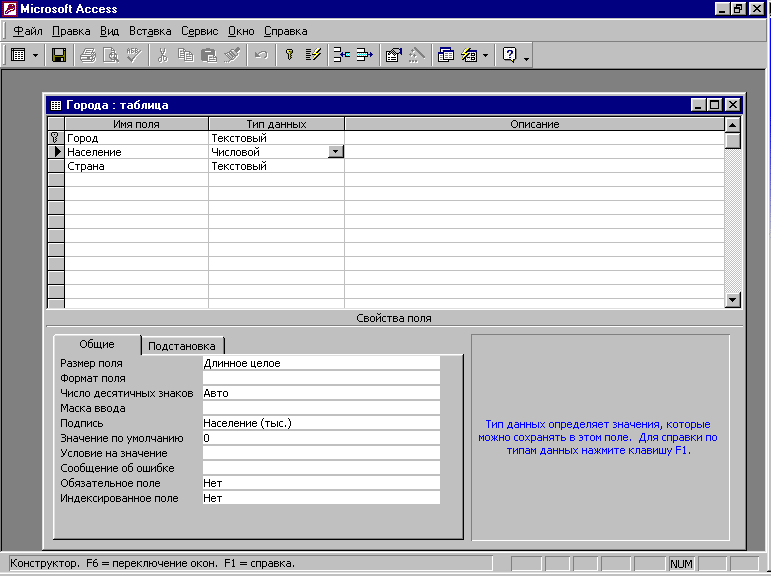Open Print Preview from the toolbar
Screen dimensions: 771x576
[111, 55]
